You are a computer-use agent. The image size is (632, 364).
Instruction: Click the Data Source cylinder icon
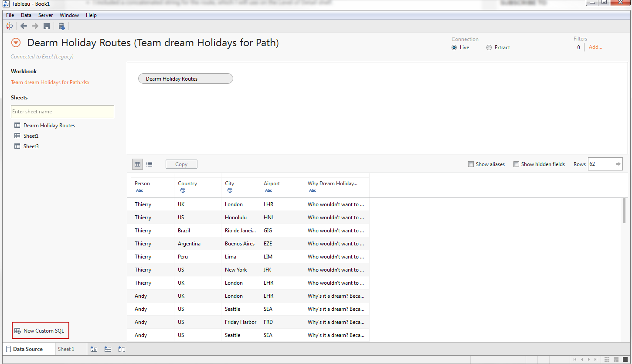click(8, 349)
